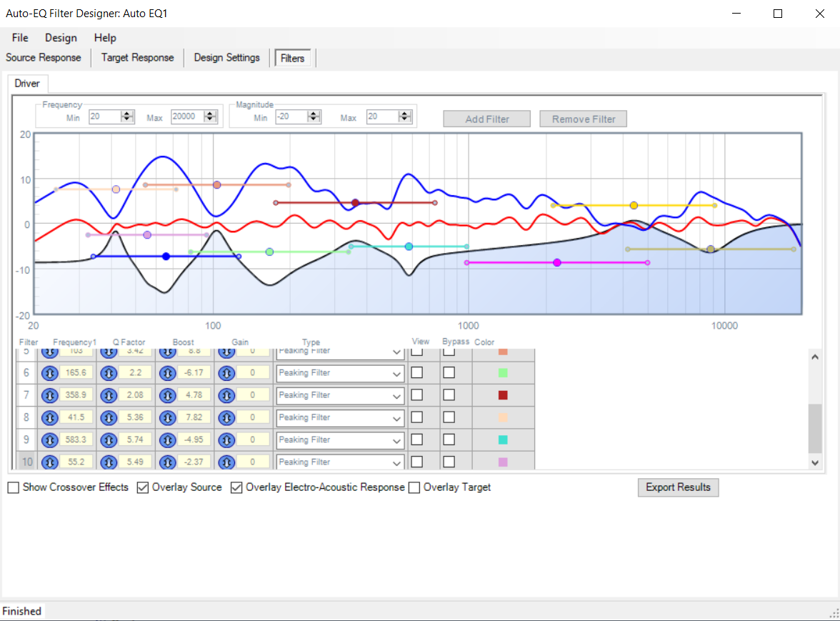Viewport: 840px width, 621px height.
Task: Enable the Show Crossover Effects checkbox
Action: 14,487
